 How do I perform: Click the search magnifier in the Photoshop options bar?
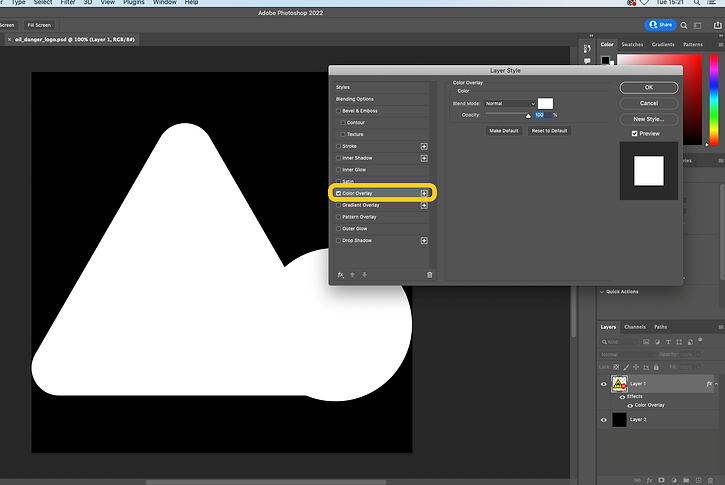684,25
